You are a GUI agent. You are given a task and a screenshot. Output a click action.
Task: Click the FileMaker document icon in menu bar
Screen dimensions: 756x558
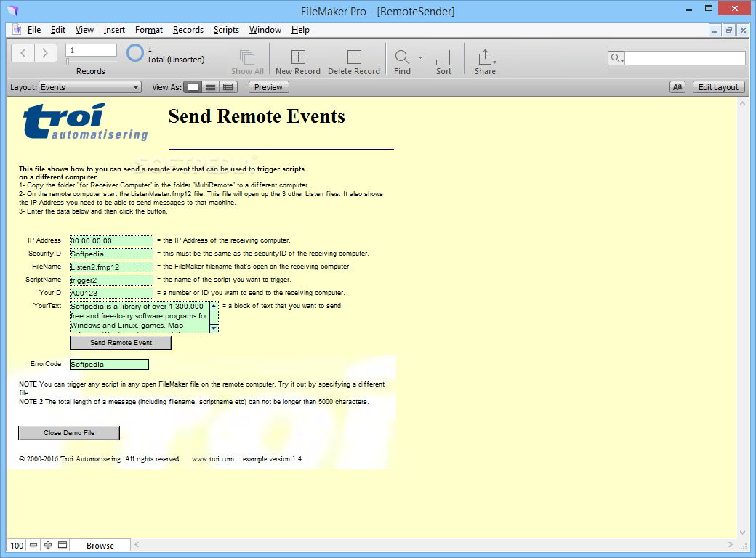click(x=17, y=29)
